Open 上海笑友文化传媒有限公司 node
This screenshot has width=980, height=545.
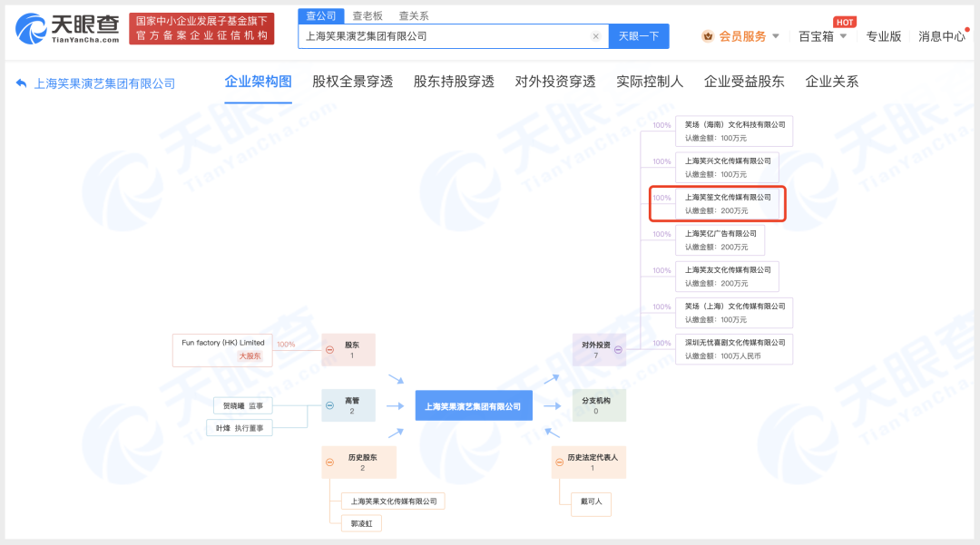(728, 276)
